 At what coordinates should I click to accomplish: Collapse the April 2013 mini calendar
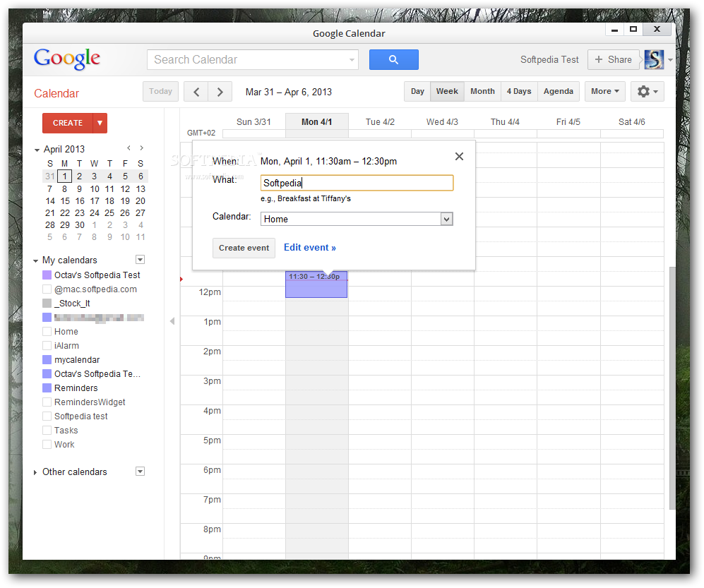point(37,150)
